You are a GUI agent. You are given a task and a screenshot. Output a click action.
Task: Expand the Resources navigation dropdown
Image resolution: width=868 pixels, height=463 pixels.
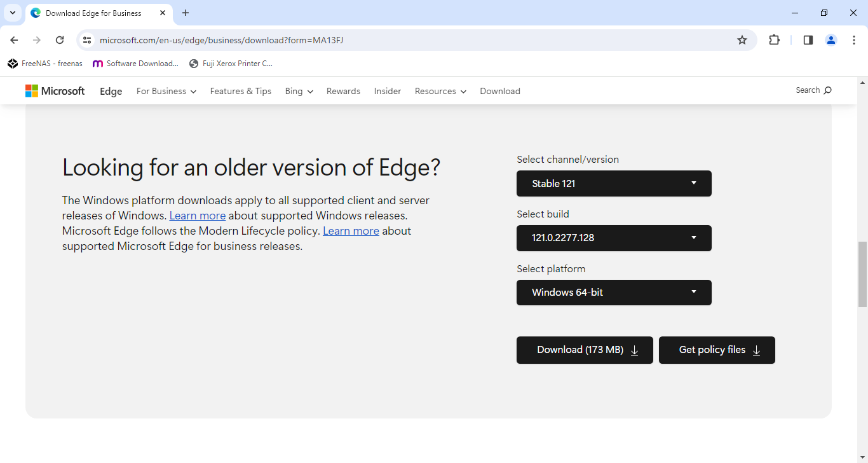(440, 91)
